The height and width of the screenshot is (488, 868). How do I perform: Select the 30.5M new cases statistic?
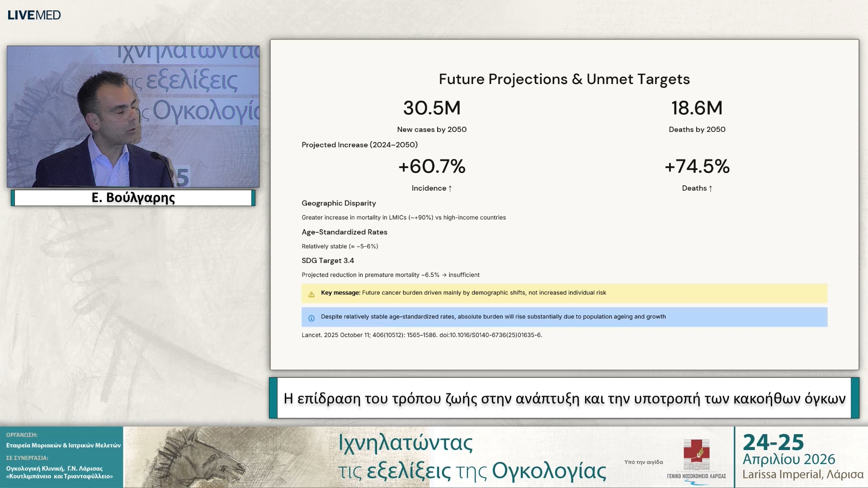432,108
